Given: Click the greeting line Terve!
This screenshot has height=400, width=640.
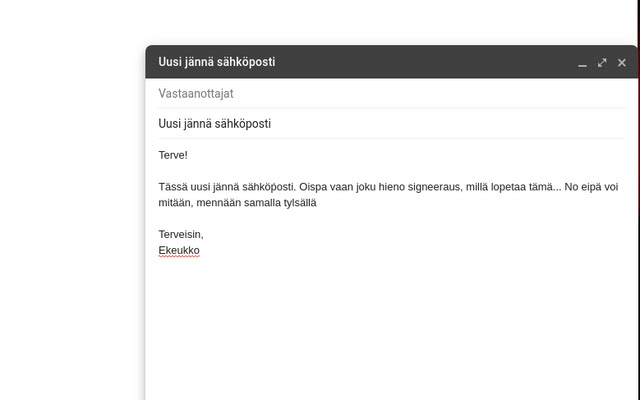Looking at the screenshot, I should pos(173,155).
